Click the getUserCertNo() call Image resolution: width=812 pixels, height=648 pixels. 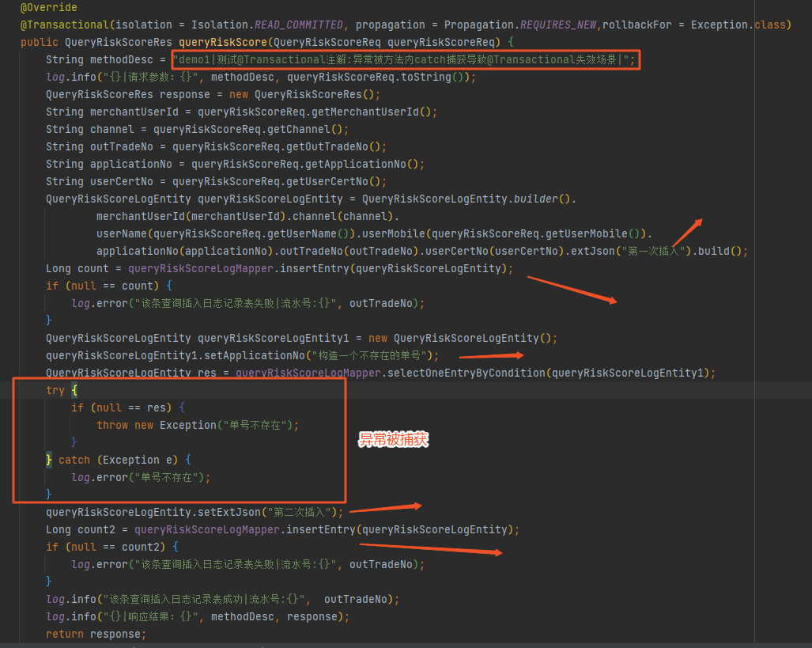tap(333, 181)
